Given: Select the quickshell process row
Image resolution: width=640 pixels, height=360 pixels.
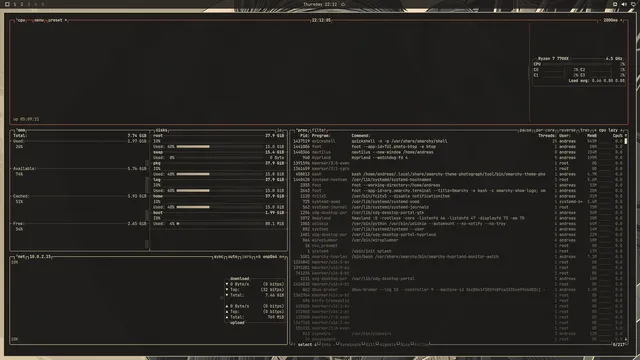Looking at the screenshot, I should pyautogui.click(x=457, y=141).
